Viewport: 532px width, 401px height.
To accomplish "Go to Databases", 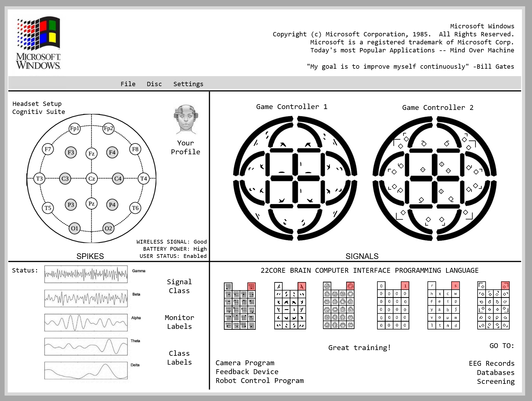I will coord(496,373).
